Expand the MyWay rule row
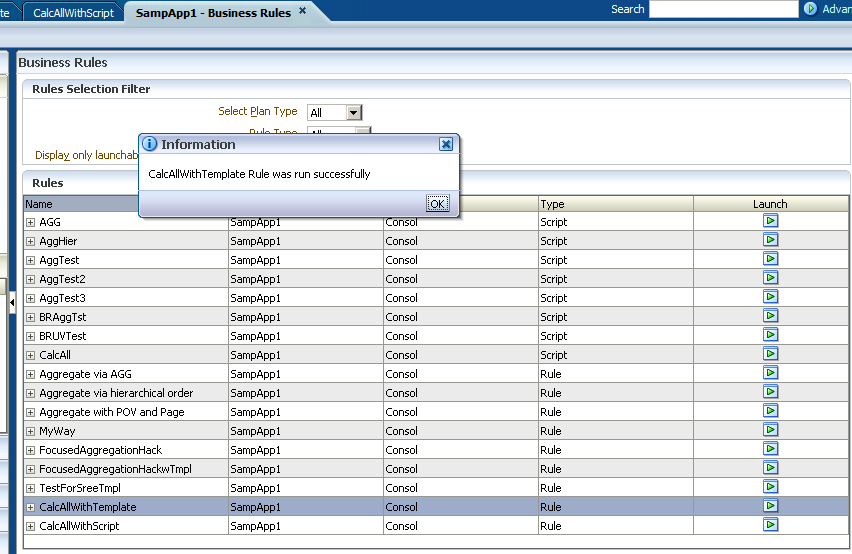This screenshot has width=852, height=554. [30, 431]
